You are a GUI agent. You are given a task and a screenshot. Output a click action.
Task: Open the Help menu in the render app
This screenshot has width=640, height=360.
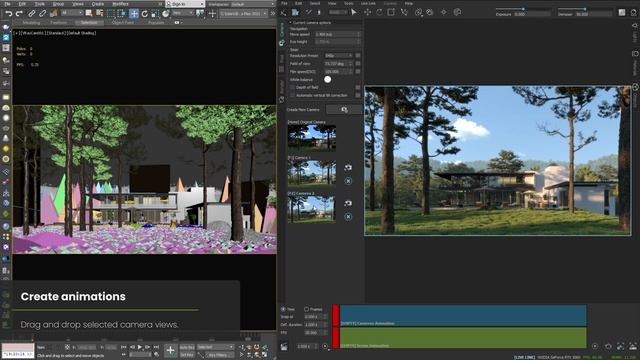[x=408, y=3]
